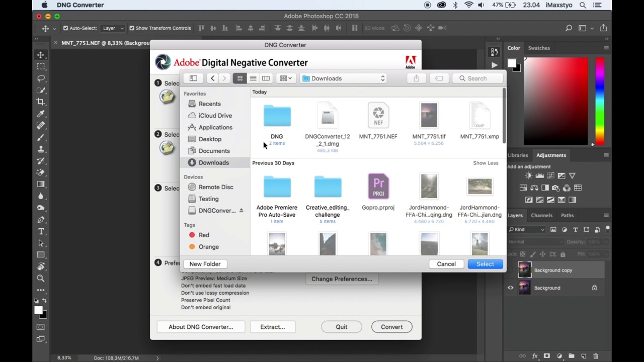Screen dimensions: 644x362
Task: Open the Apple menu
Action: [x=44, y=5]
